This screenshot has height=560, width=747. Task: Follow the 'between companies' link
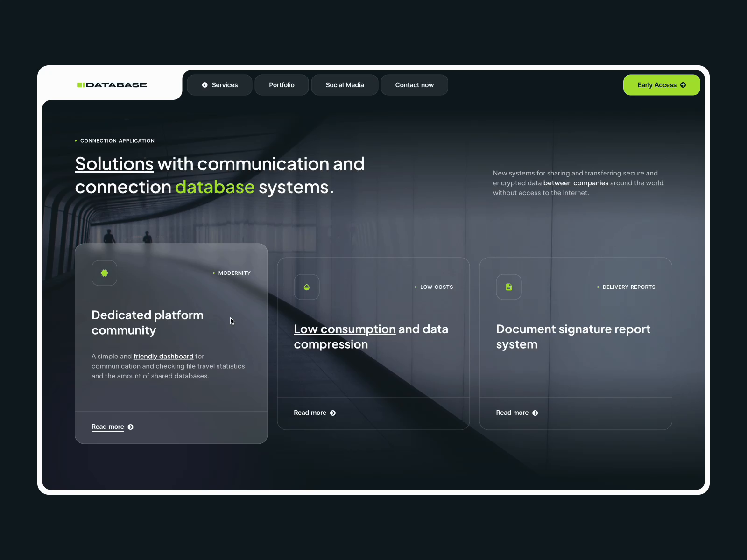576,183
